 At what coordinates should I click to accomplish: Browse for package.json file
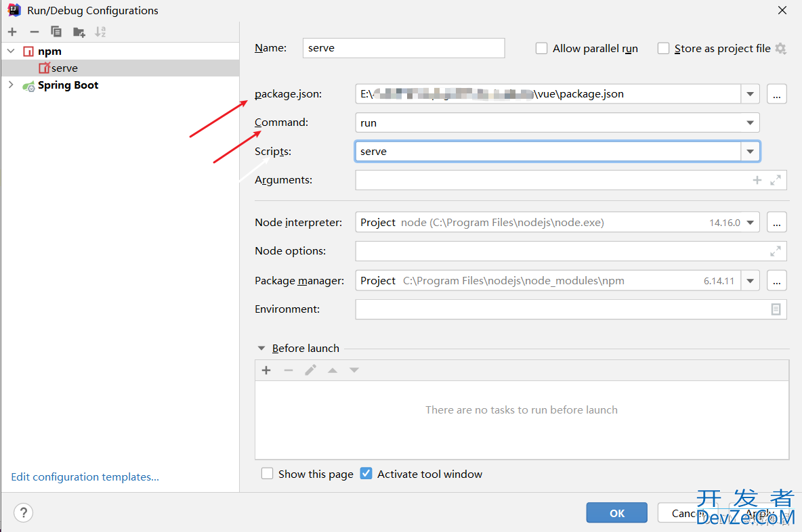[x=776, y=94]
